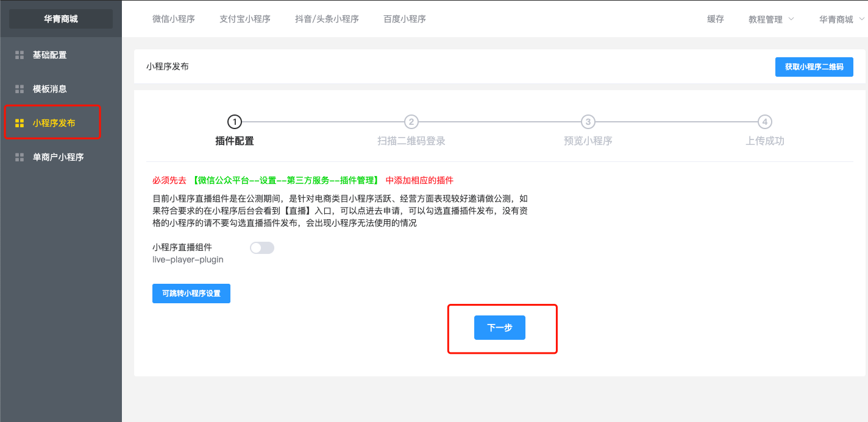Click step 1 circle 插件配置
Screen dimensions: 868x422
235,122
